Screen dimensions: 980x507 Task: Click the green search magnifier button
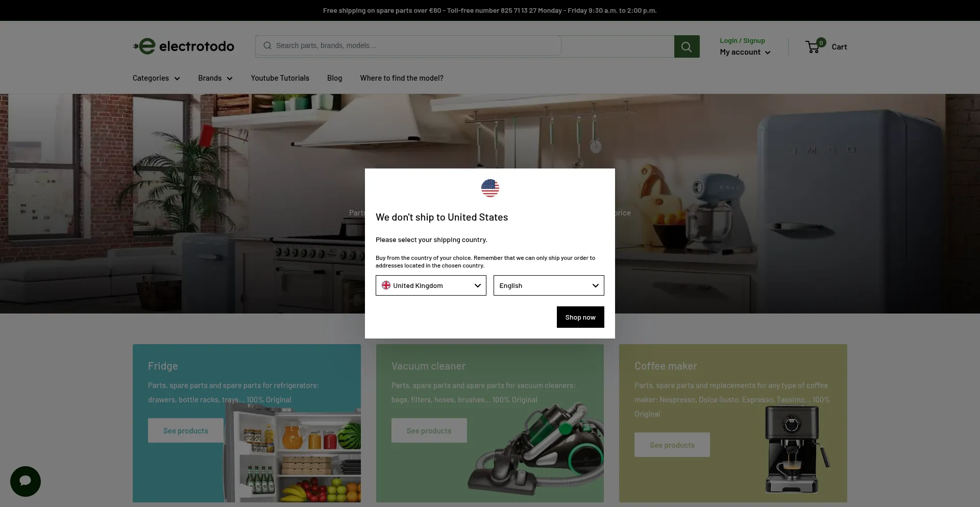point(687,46)
